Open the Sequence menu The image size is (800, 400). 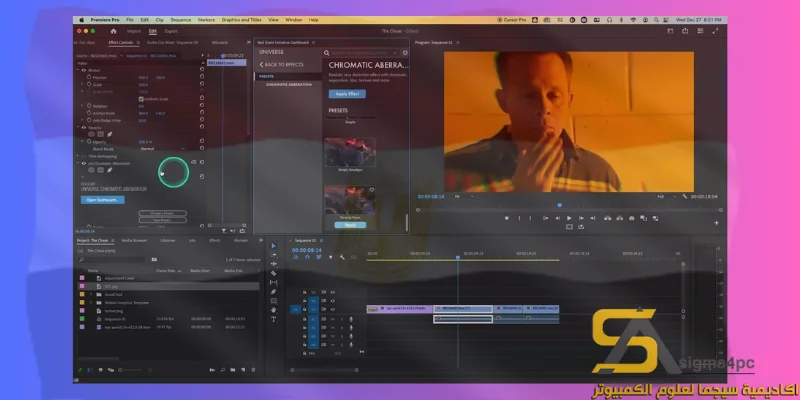point(181,20)
